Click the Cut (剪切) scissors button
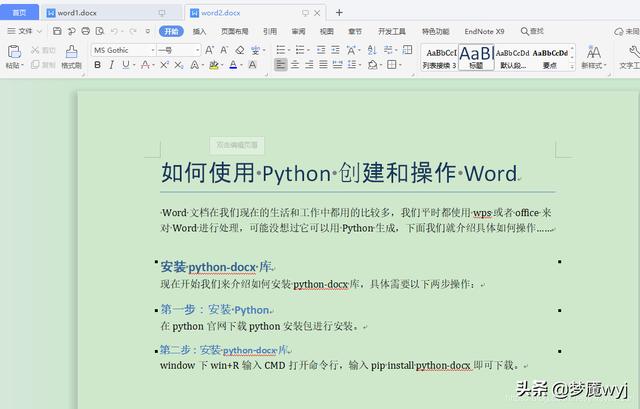640x409 pixels. (43, 50)
